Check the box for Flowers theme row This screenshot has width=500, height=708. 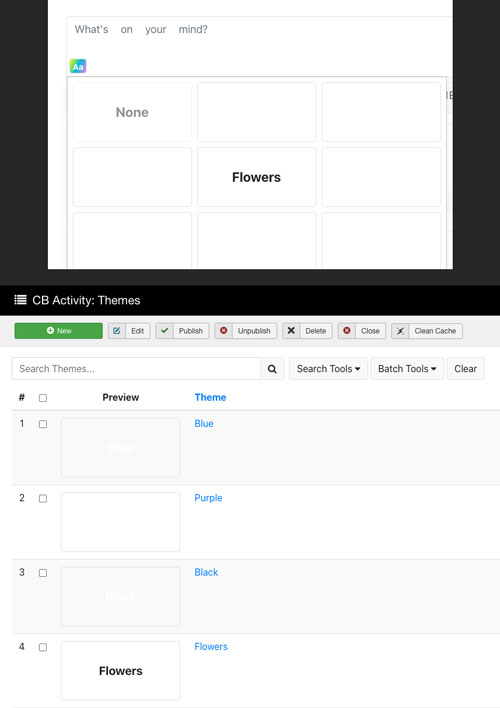pos(43,647)
